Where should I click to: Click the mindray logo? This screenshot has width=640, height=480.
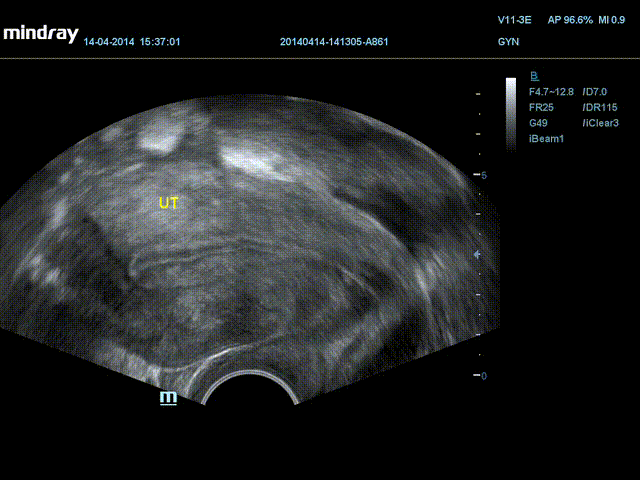click(x=40, y=33)
